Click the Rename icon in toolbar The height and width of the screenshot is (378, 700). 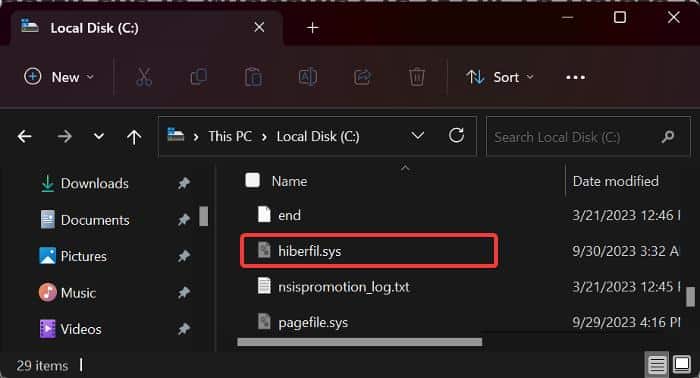tap(308, 77)
